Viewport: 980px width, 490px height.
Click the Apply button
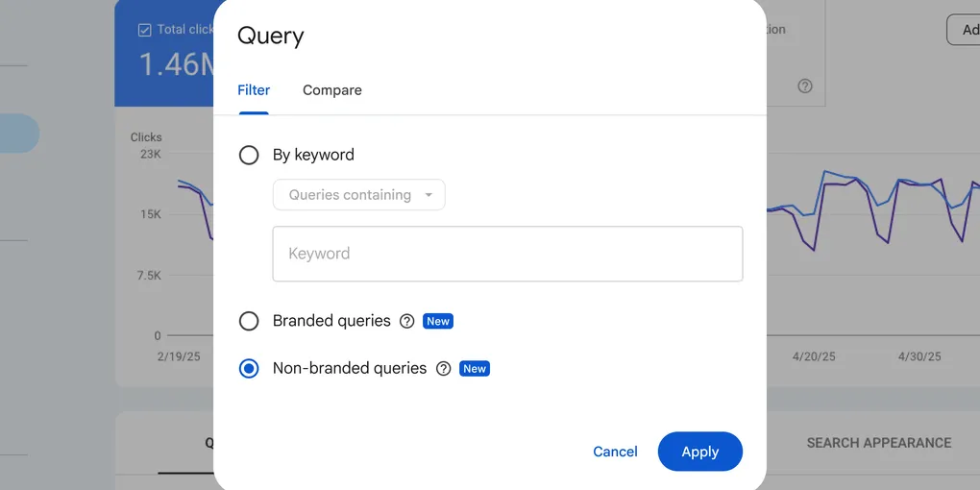700,452
